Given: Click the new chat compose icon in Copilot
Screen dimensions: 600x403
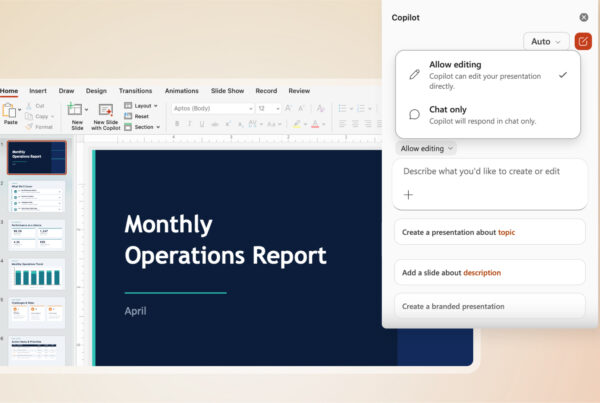Looking at the screenshot, I should tap(583, 41).
